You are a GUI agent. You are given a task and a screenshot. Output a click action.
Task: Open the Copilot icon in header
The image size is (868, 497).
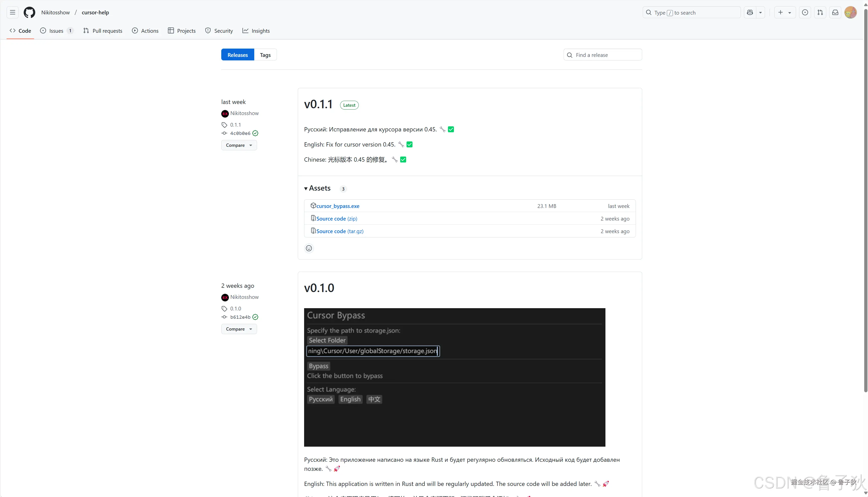point(750,13)
